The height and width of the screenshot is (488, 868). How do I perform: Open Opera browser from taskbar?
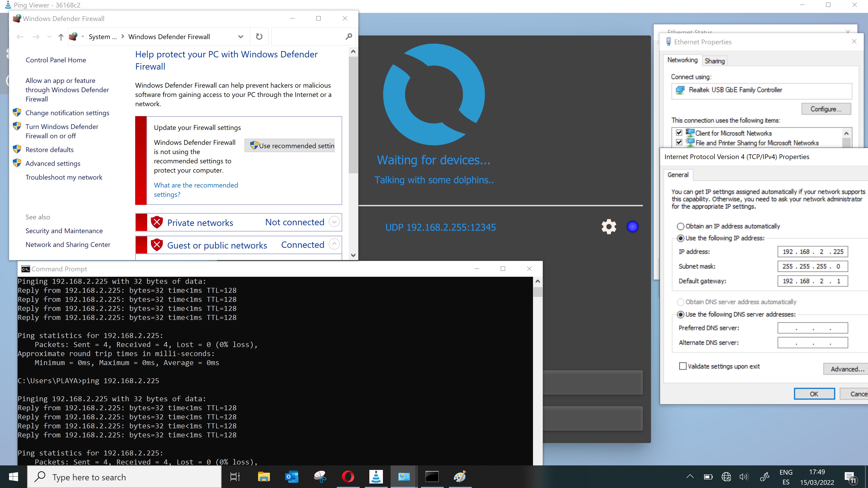click(x=348, y=477)
